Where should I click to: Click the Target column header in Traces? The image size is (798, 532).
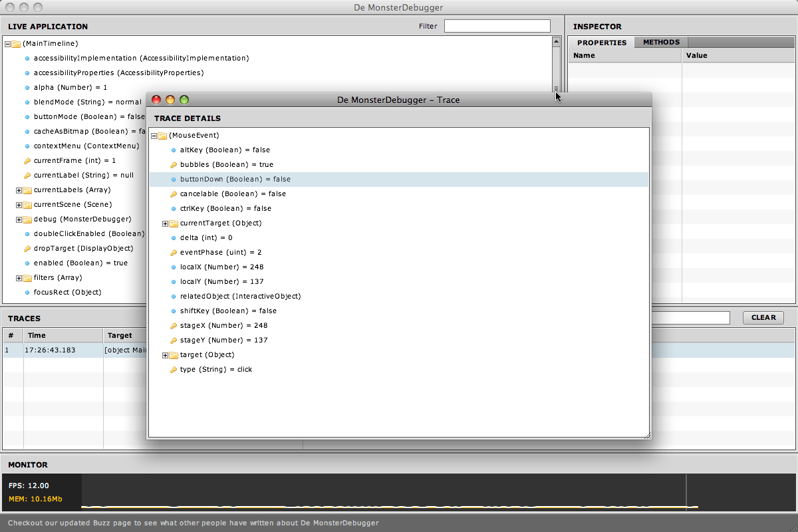tap(124, 336)
